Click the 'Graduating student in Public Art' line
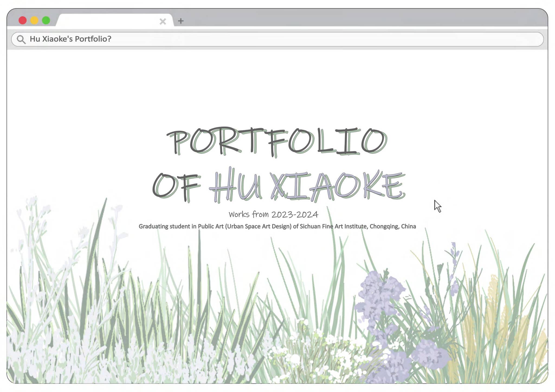This screenshot has width=555, height=392. click(277, 226)
